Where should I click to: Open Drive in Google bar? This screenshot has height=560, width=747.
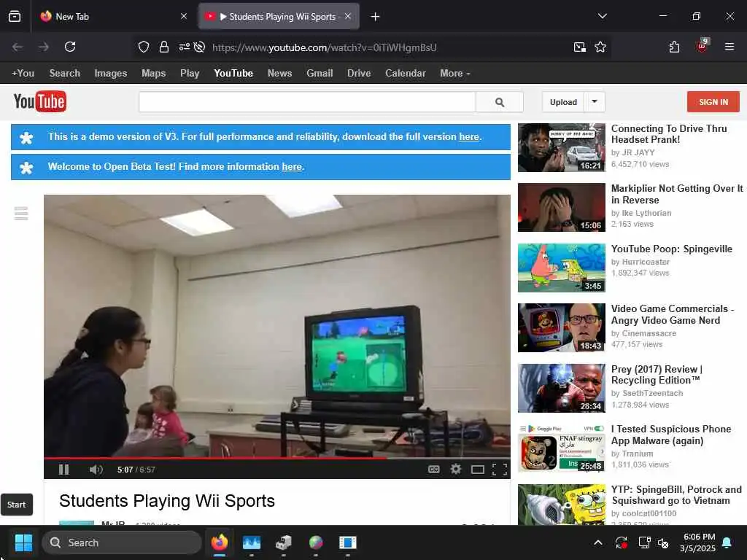coord(359,74)
